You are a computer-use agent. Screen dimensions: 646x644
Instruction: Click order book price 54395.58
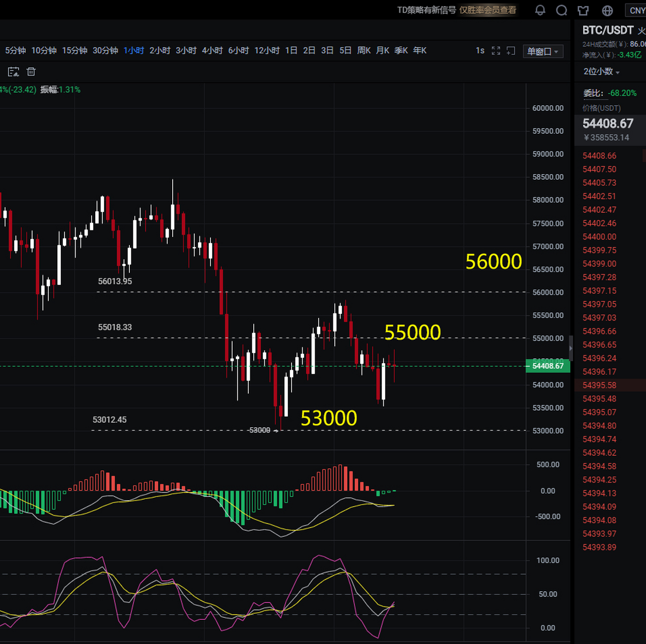(599, 385)
